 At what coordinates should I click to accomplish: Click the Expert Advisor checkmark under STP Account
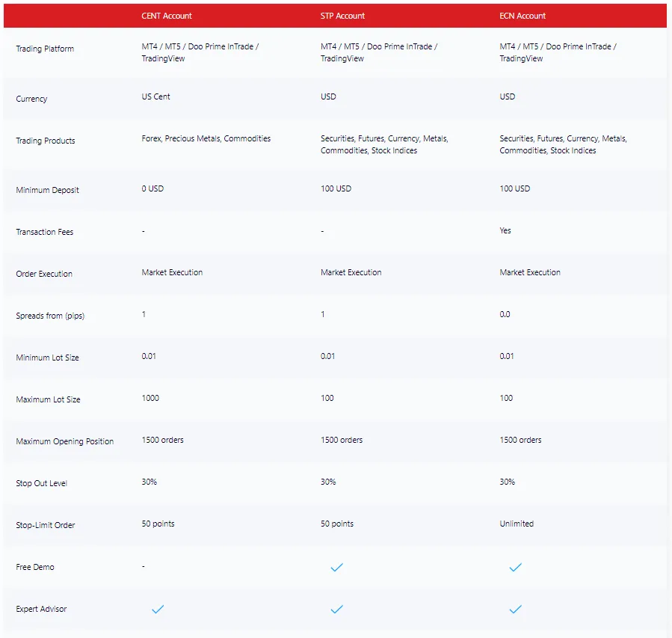pyautogui.click(x=336, y=610)
